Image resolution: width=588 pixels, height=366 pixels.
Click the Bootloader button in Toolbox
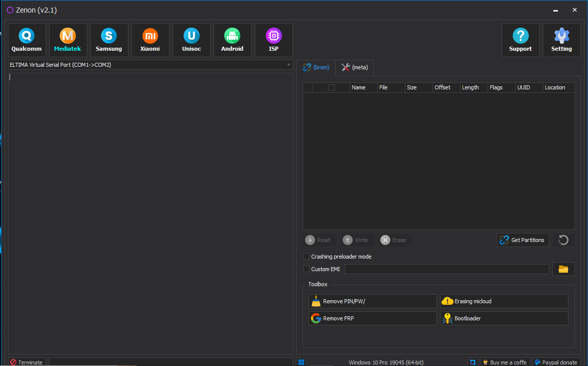[504, 318]
